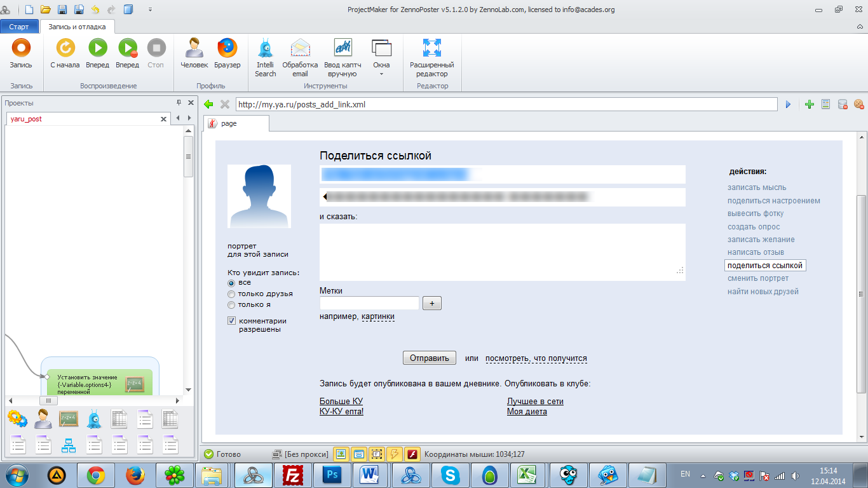
Task: Click the и сказать text area
Action: [503, 252]
